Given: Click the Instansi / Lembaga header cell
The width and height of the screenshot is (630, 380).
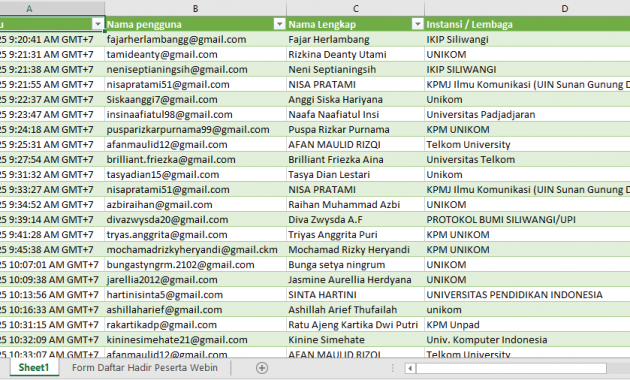Looking at the screenshot, I should [527, 24].
